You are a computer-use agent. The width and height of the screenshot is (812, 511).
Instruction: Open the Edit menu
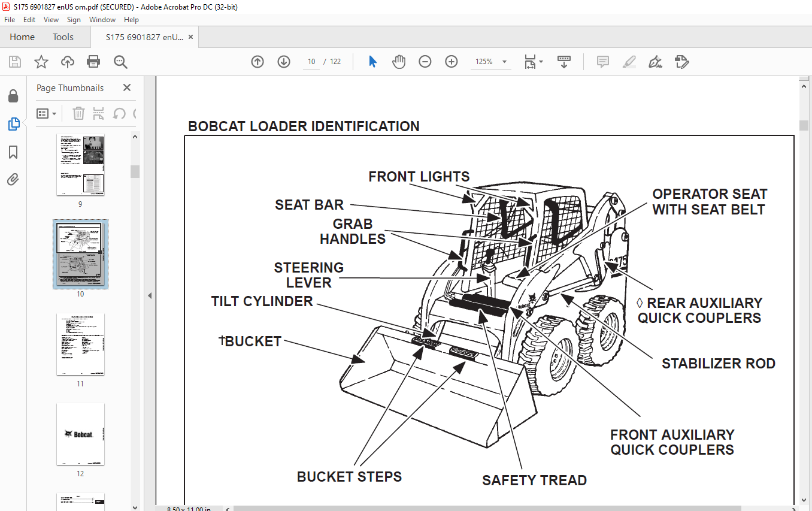point(29,20)
